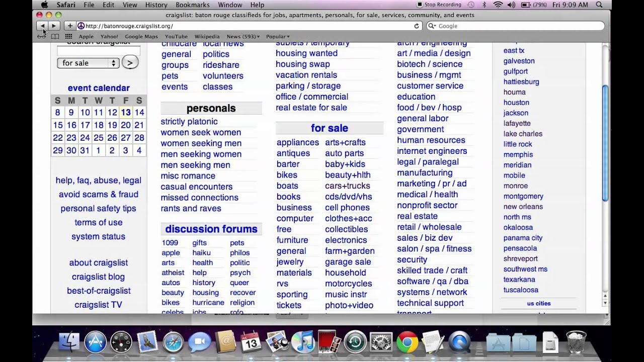Open Time Machine in the Dock

pos(355,342)
